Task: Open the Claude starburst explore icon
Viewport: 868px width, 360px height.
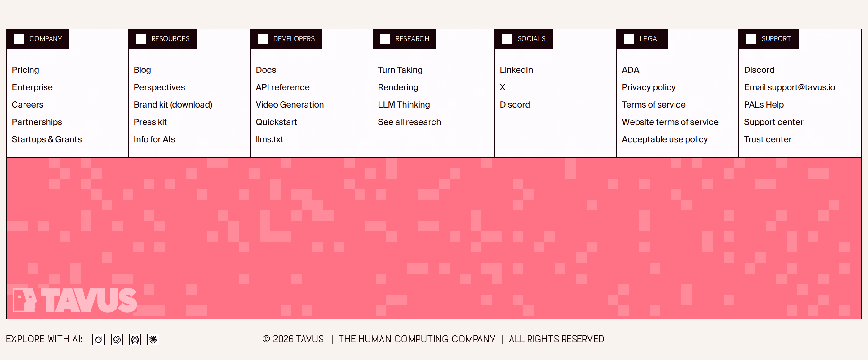Action: (153, 339)
